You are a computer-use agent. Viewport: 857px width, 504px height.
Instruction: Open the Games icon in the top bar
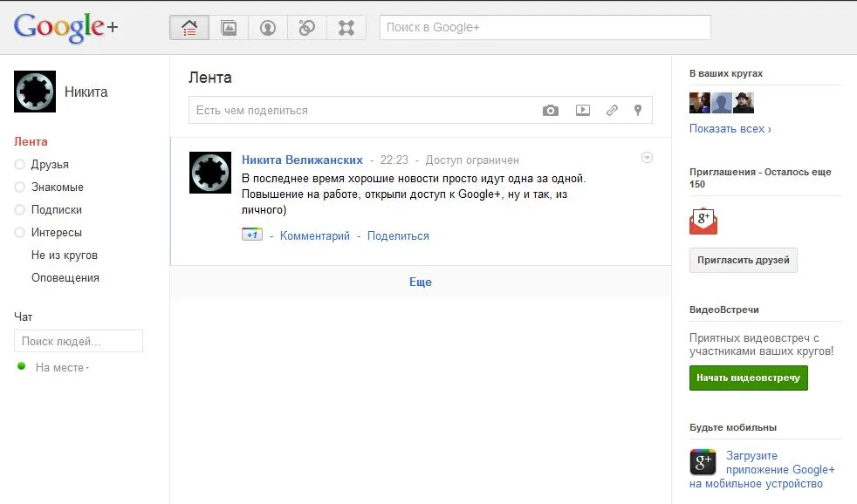point(346,27)
